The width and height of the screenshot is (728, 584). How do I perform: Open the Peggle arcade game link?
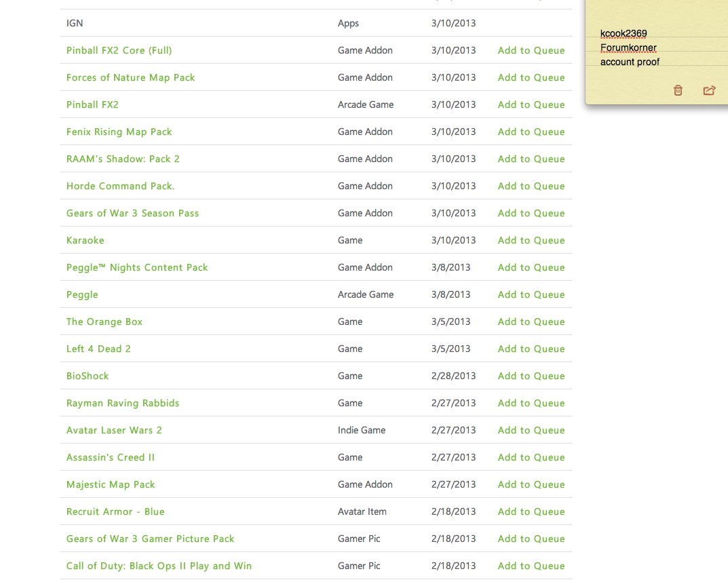82,295
